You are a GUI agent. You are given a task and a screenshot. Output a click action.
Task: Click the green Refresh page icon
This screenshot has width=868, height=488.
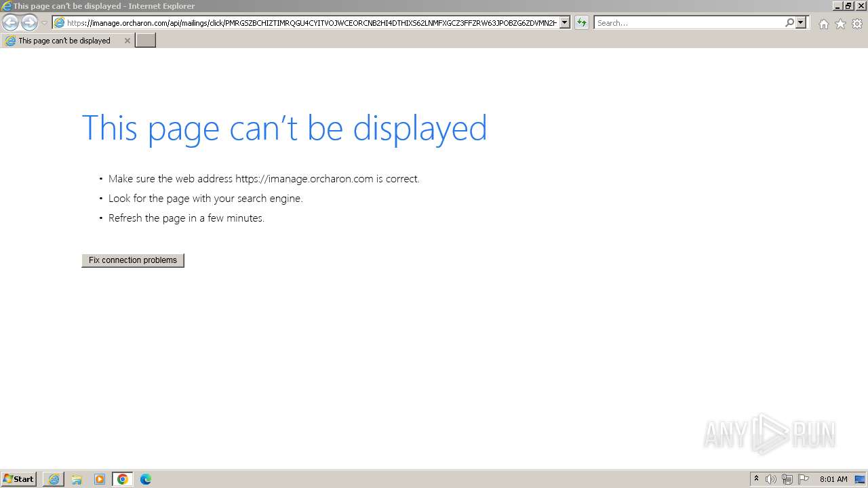click(x=582, y=23)
